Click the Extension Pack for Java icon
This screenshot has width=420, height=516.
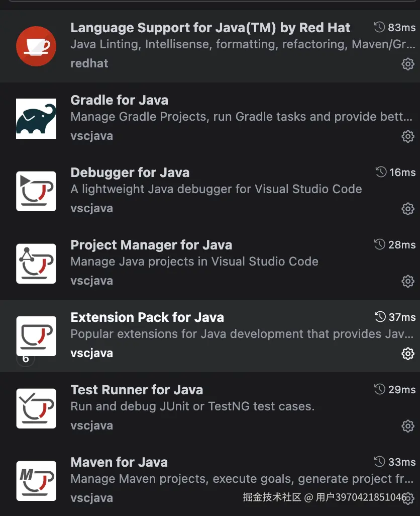coord(36,335)
